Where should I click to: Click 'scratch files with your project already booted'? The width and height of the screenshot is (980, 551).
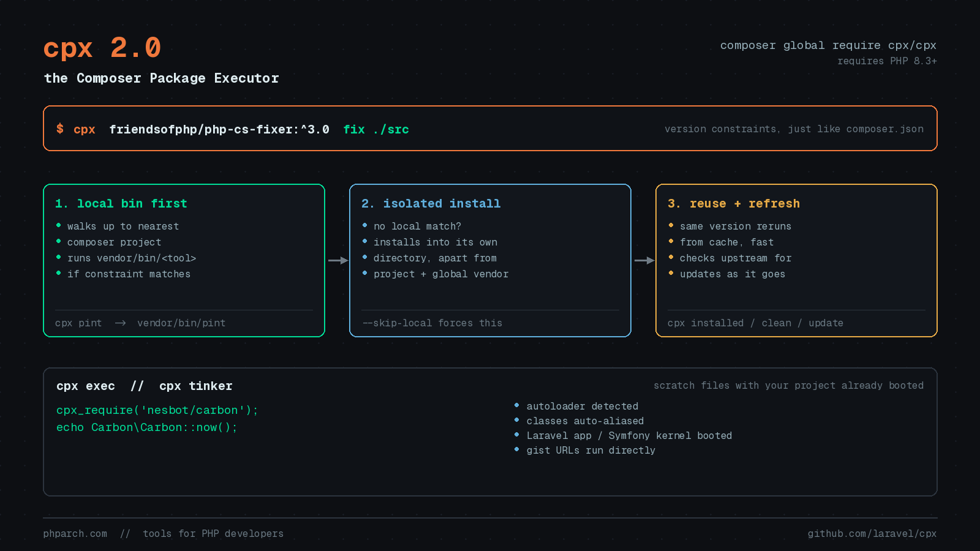789,386
